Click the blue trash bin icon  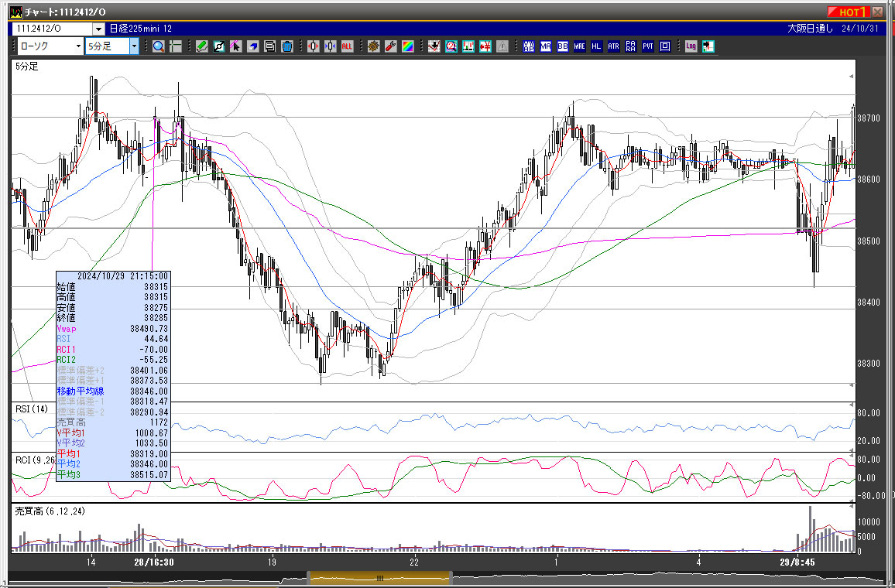coord(287,46)
